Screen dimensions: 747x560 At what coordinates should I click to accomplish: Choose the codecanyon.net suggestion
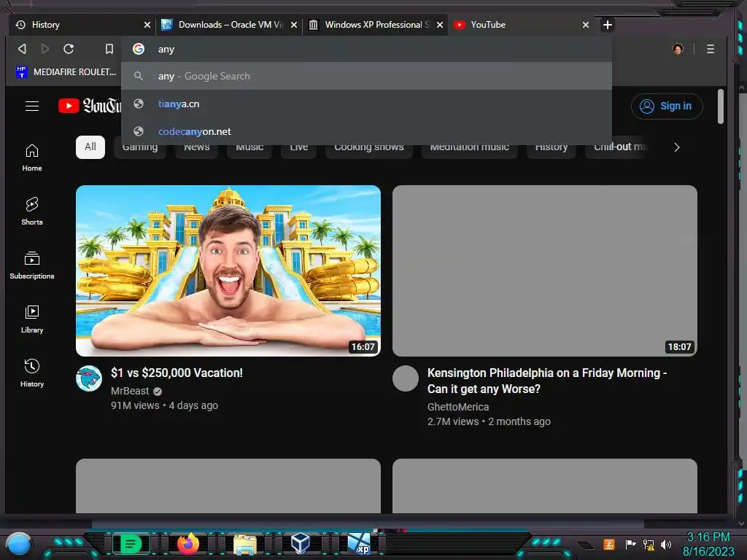(x=366, y=131)
